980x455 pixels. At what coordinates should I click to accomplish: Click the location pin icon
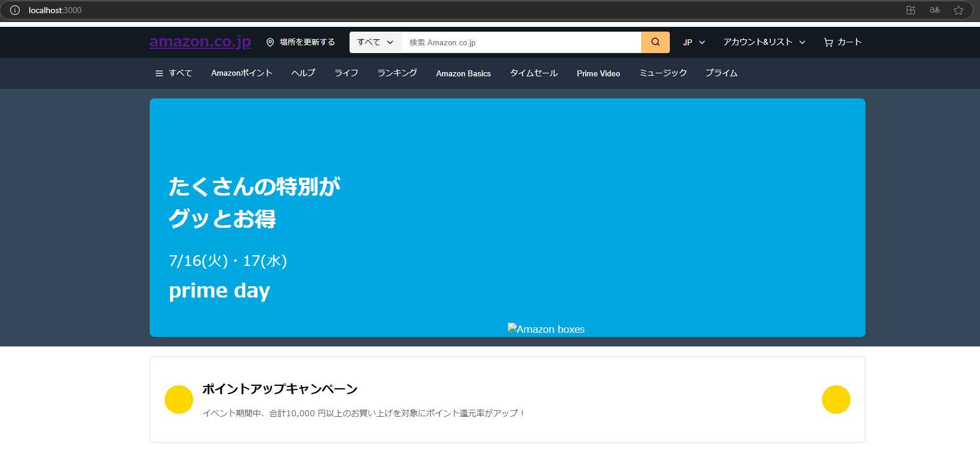270,42
